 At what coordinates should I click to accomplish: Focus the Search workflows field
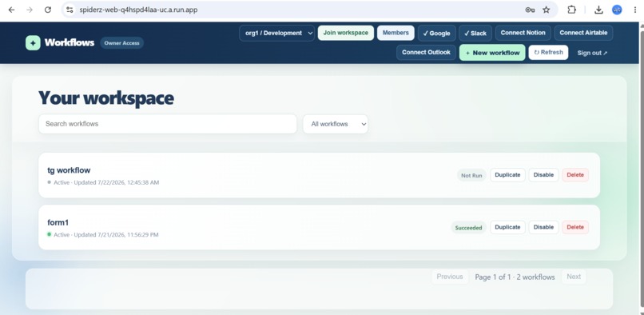[168, 124]
